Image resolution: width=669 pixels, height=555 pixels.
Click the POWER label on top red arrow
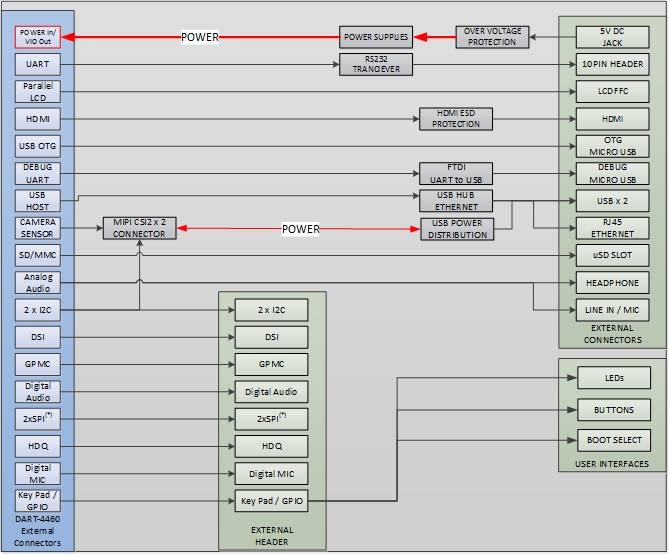point(200,37)
